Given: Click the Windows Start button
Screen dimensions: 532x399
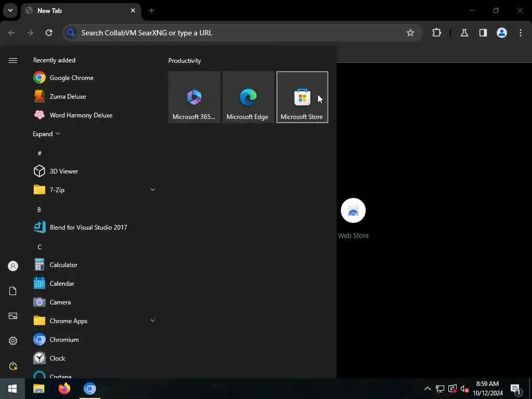Looking at the screenshot, I should pos(12,389).
